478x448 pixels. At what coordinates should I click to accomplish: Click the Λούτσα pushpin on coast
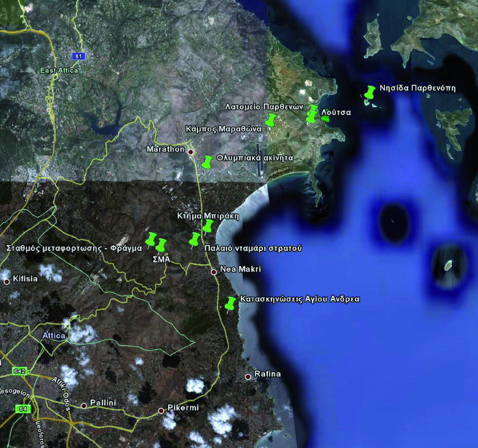(x=325, y=119)
